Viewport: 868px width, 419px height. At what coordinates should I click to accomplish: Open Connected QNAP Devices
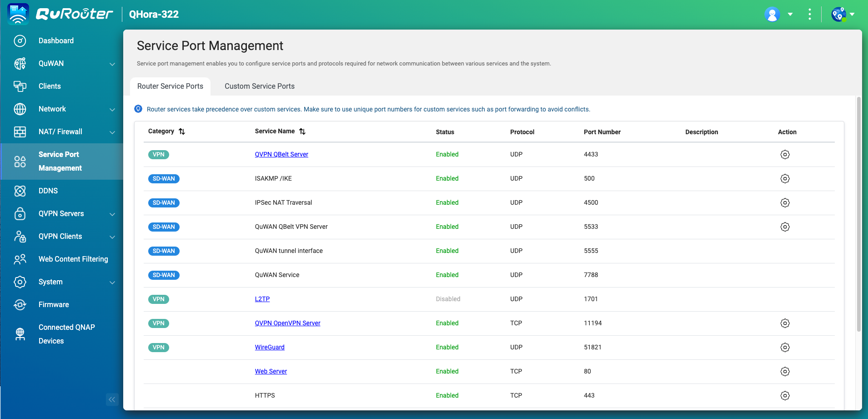(x=66, y=334)
